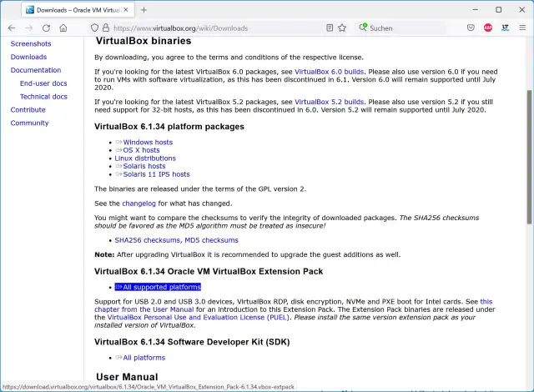Close the Downloads – Oracle VM tab

click(x=126, y=10)
